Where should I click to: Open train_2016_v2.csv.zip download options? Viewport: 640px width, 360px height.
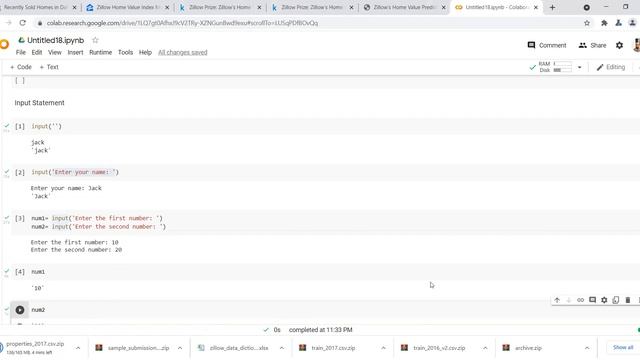tap(485, 348)
